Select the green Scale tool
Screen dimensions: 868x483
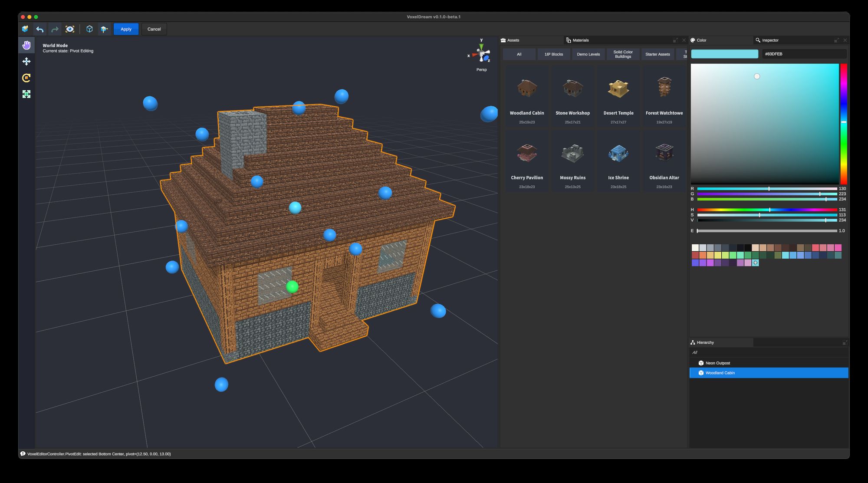point(26,94)
